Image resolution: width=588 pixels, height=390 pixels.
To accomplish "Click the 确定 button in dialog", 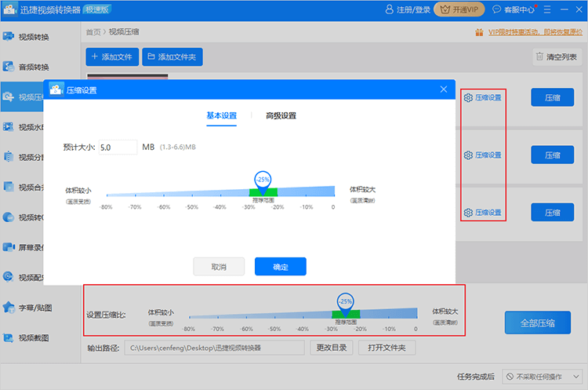I will (x=280, y=267).
